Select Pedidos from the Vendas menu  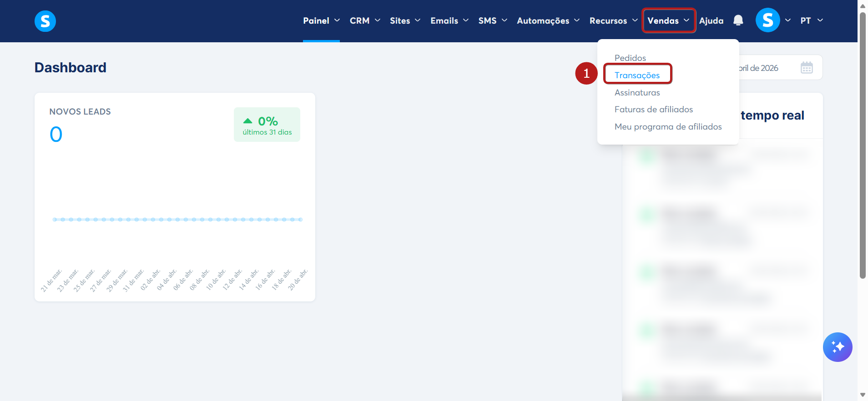630,58
